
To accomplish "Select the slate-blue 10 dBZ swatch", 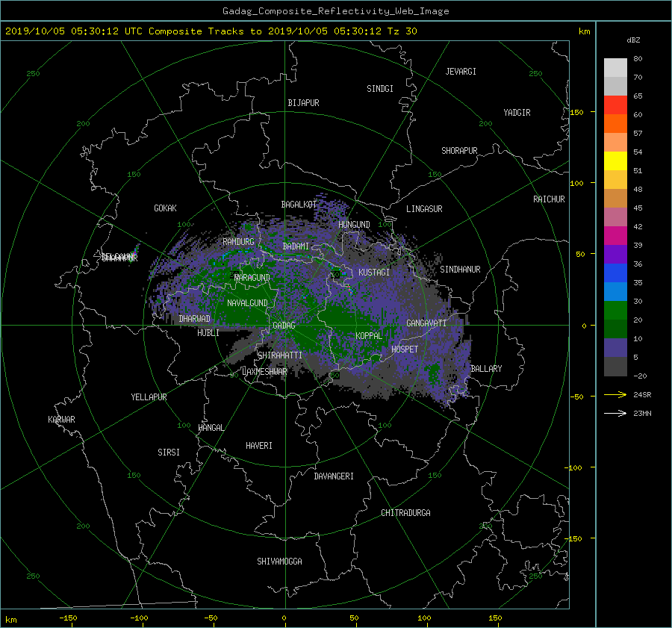I will coord(615,348).
